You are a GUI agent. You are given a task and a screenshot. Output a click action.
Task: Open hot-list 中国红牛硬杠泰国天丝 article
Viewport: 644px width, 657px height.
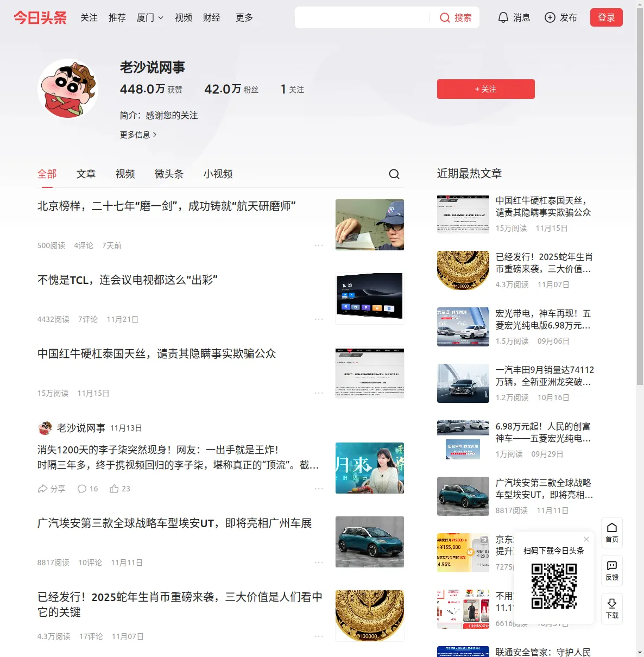[x=544, y=206]
